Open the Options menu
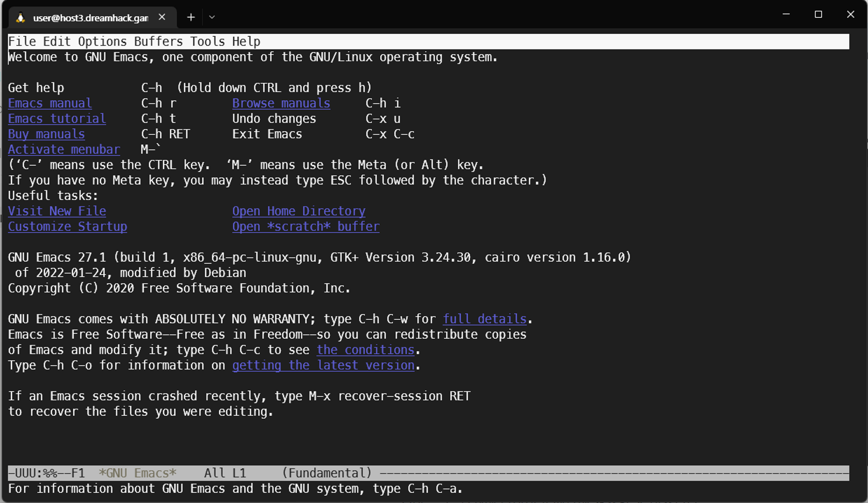868x503 pixels. click(x=102, y=42)
